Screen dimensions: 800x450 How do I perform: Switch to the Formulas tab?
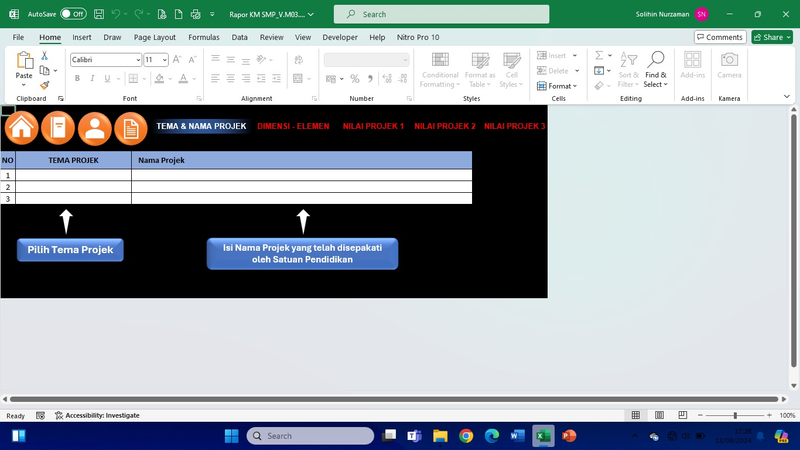[x=204, y=37]
